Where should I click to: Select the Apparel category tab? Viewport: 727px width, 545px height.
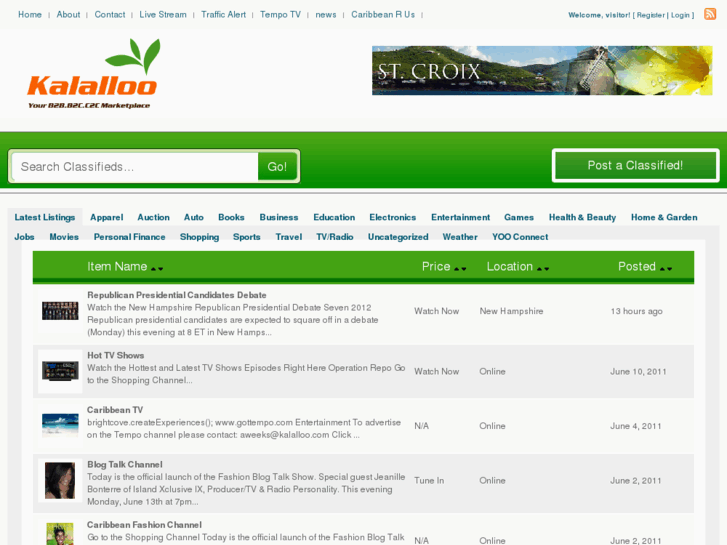tap(107, 217)
